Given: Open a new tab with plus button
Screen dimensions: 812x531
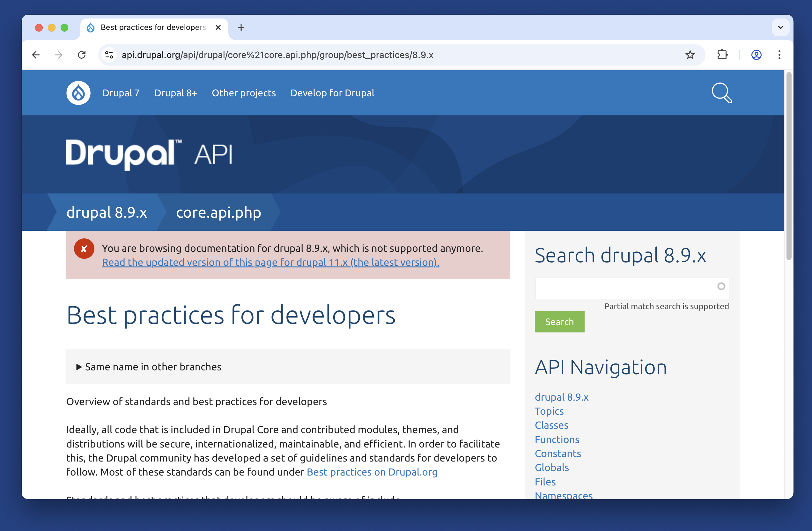Looking at the screenshot, I should pos(241,27).
